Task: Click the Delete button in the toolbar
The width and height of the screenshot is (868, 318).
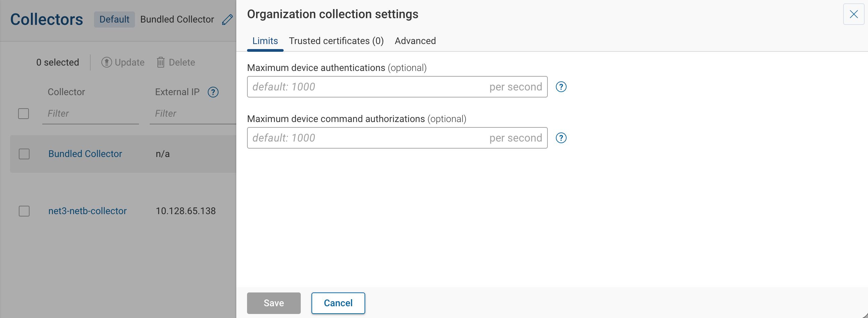Action: [x=176, y=62]
